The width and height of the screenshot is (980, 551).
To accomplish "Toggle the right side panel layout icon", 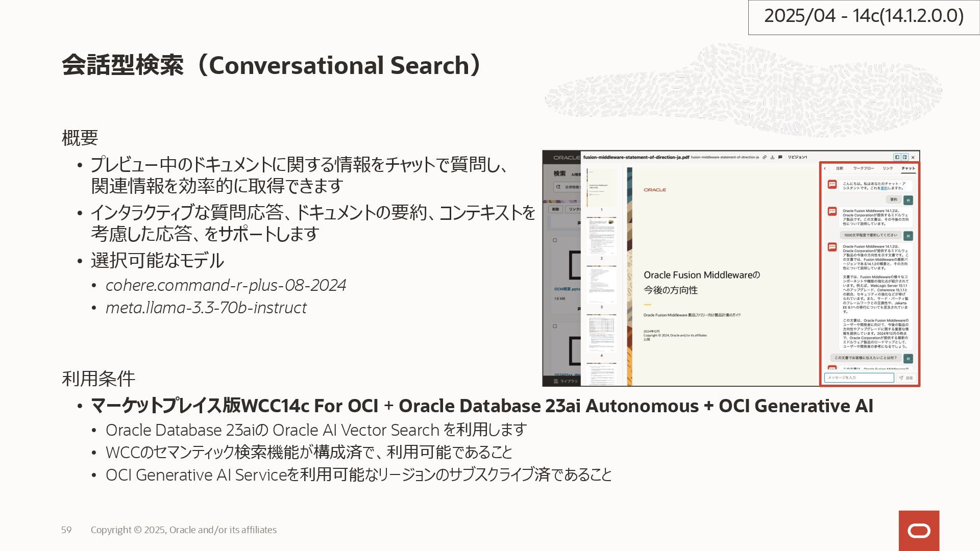I will click(904, 157).
